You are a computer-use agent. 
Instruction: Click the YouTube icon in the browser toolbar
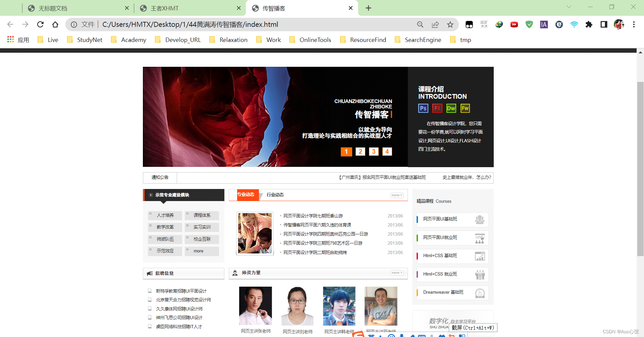514,24
